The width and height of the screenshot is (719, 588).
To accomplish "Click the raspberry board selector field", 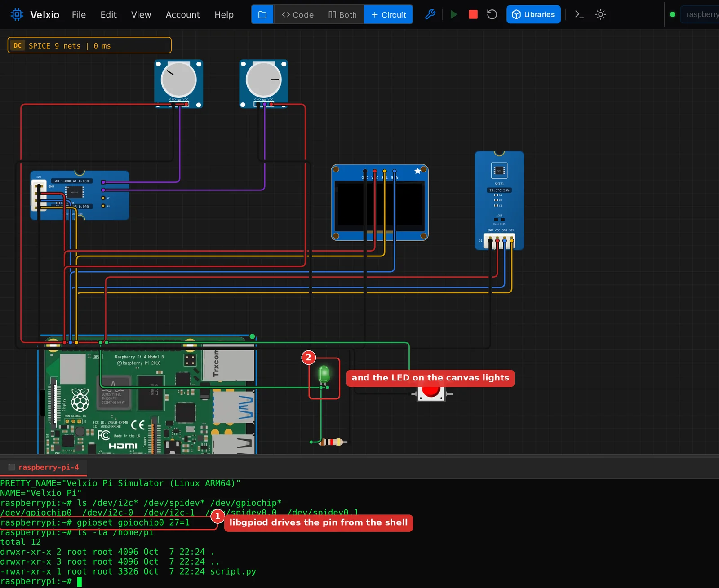I will [x=700, y=14].
